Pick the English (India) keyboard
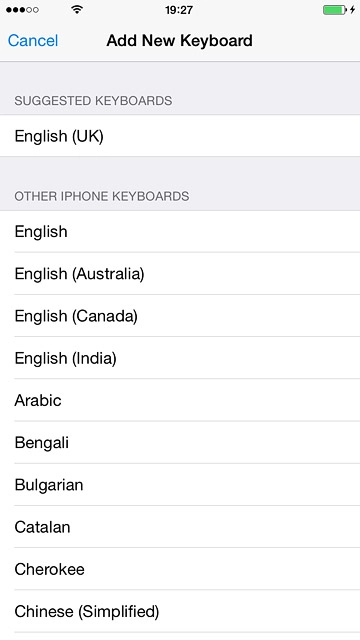This screenshot has height=640, width=360. point(180,358)
